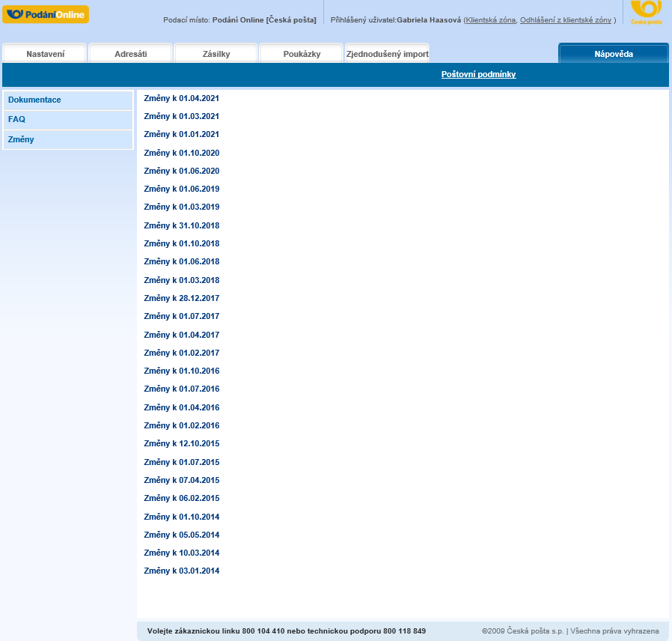Image resolution: width=672 pixels, height=641 pixels.
Task: Log out via Odhlášení z klientské zóny
Action: pyautogui.click(x=566, y=20)
